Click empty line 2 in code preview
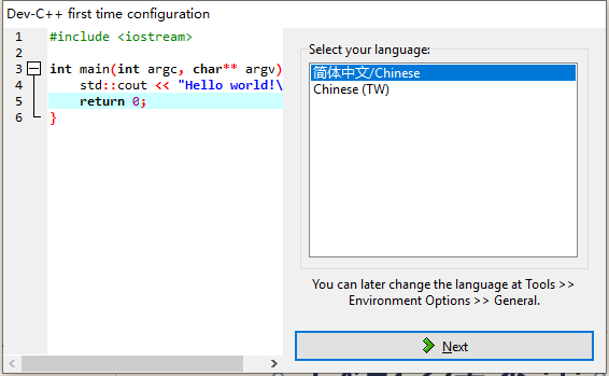The image size is (609, 376). [165, 53]
